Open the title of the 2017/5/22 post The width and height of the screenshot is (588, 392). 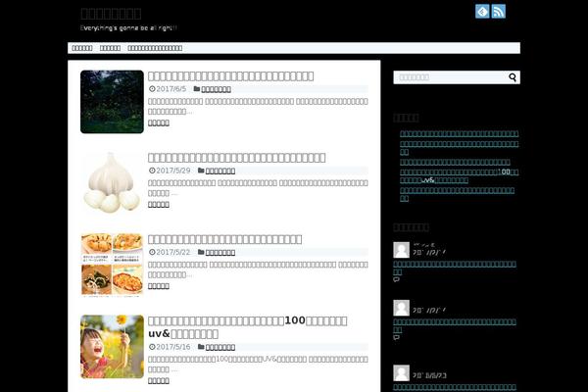(225, 239)
